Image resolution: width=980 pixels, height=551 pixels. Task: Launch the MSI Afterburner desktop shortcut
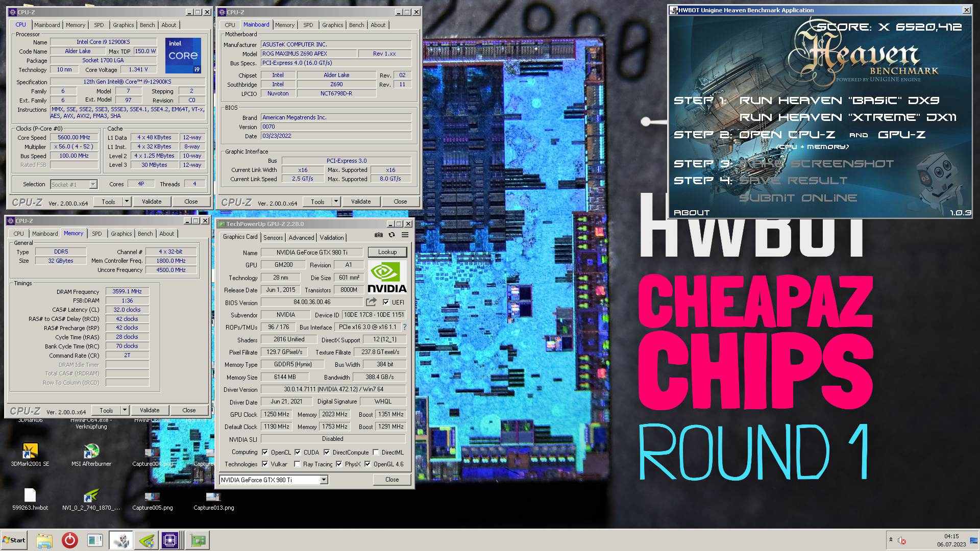pyautogui.click(x=91, y=454)
